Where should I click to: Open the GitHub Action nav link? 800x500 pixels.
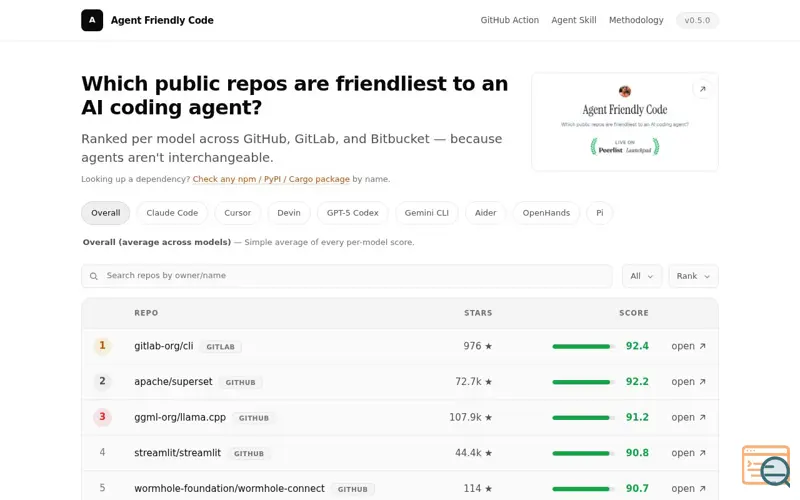(510, 20)
